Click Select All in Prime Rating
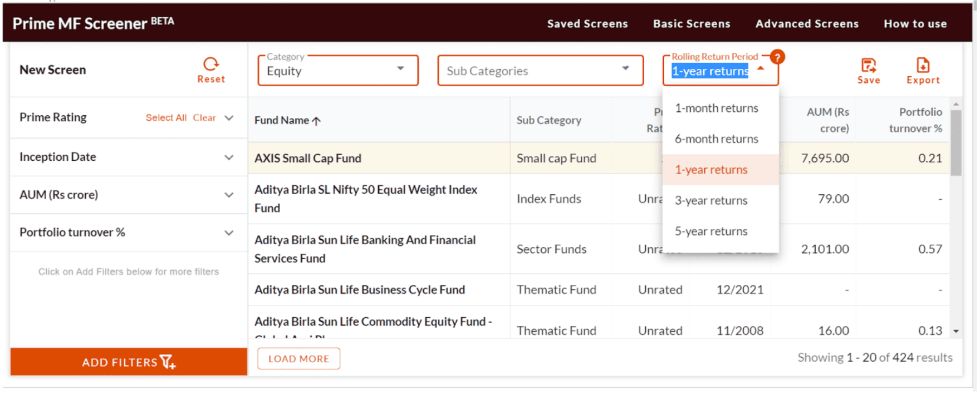980x395 pixels. coord(166,118)
